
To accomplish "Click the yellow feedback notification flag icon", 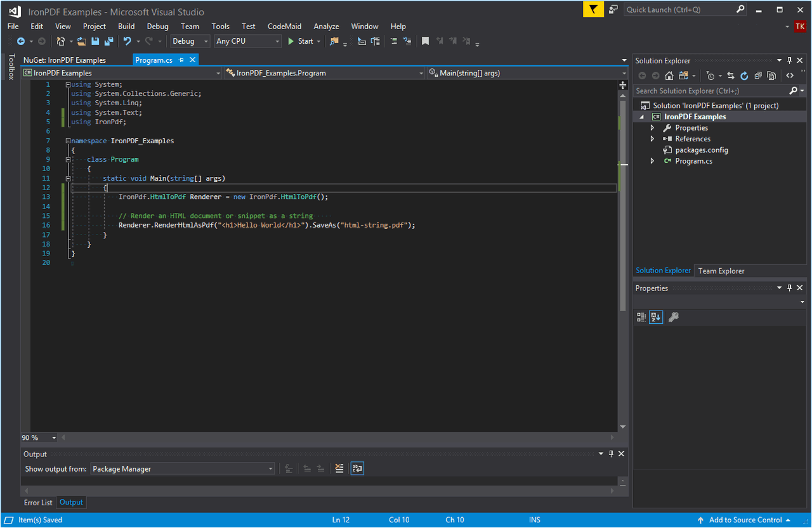I will [593, 10].
